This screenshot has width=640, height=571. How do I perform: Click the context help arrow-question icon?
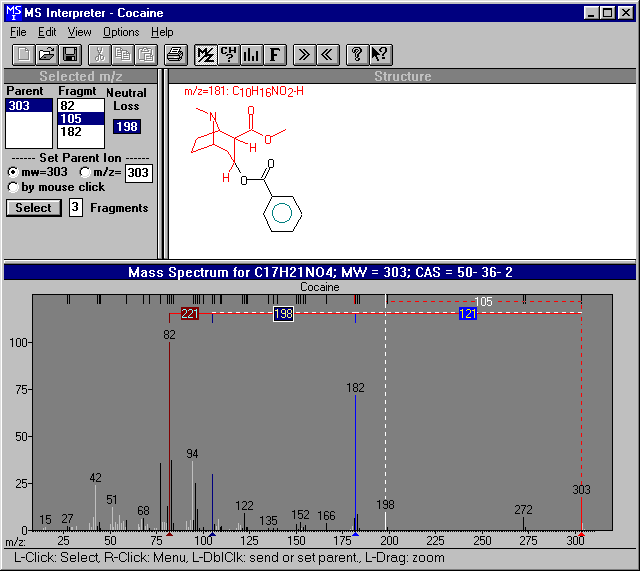click(381, 55)
